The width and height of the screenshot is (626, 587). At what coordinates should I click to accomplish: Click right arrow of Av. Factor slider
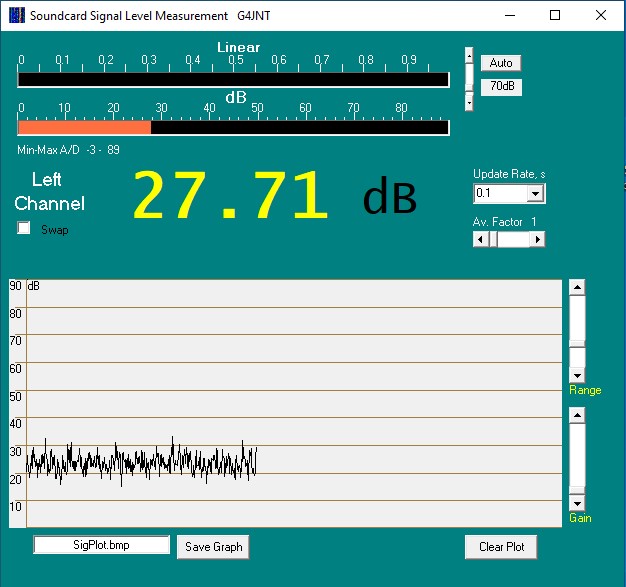tap(538, 239)
